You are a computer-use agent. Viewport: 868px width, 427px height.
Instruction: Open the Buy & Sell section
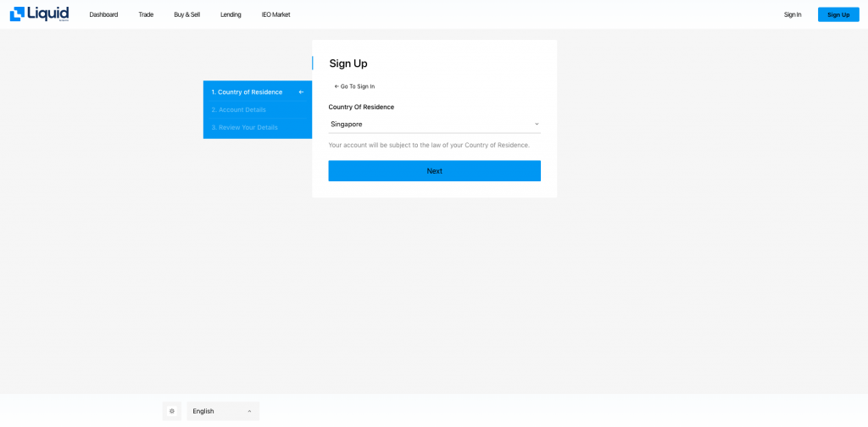[186, 14]
